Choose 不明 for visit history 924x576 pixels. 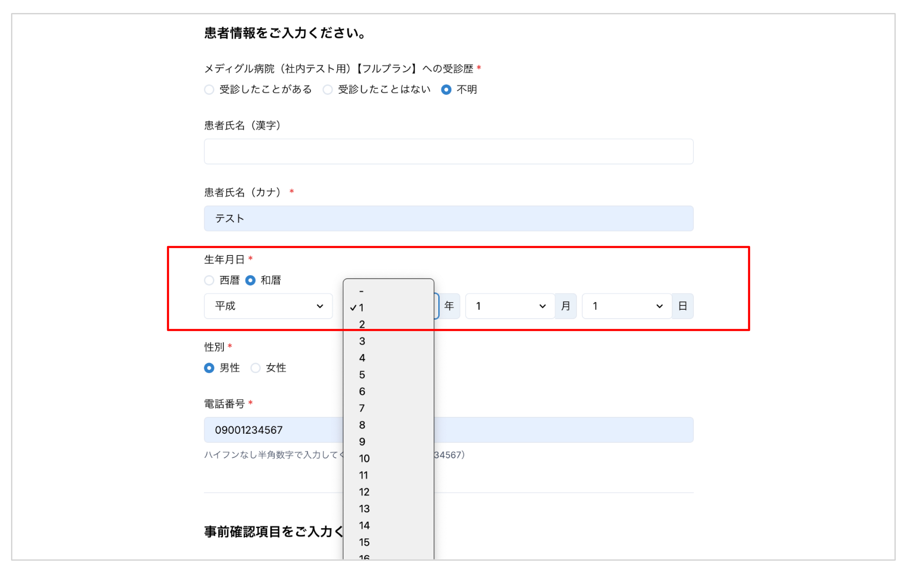pos(446,89)
